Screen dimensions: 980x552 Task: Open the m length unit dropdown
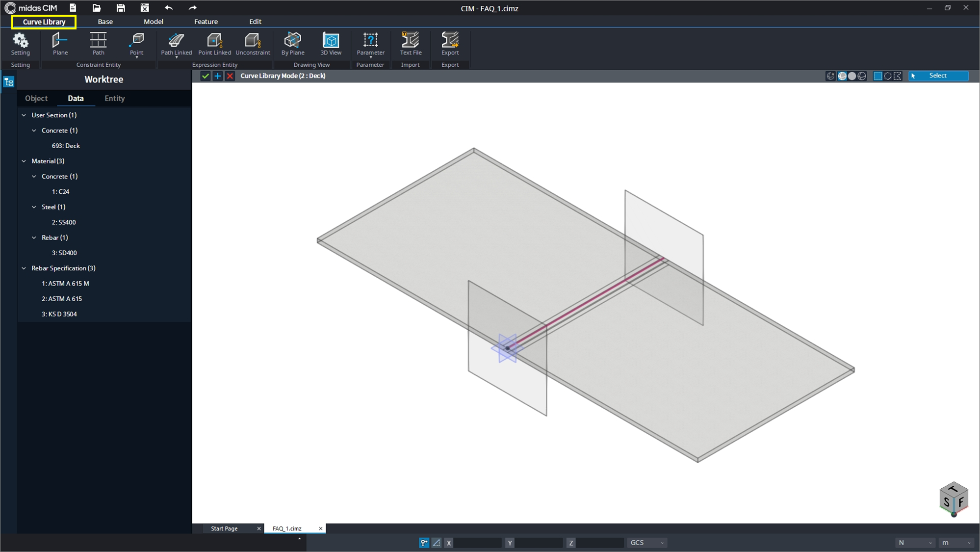pos(956,543)
